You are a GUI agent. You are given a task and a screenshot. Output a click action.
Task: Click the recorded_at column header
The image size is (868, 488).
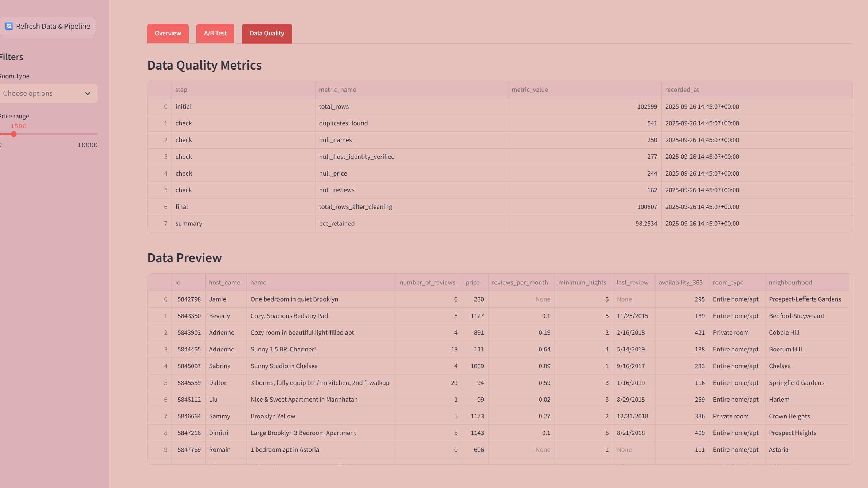click(x=757, y=90)
